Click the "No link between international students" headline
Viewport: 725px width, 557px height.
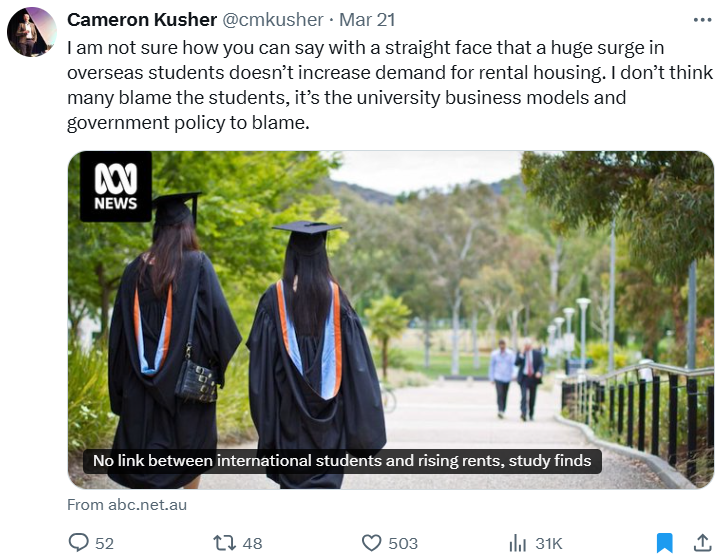tap(342, 461)
